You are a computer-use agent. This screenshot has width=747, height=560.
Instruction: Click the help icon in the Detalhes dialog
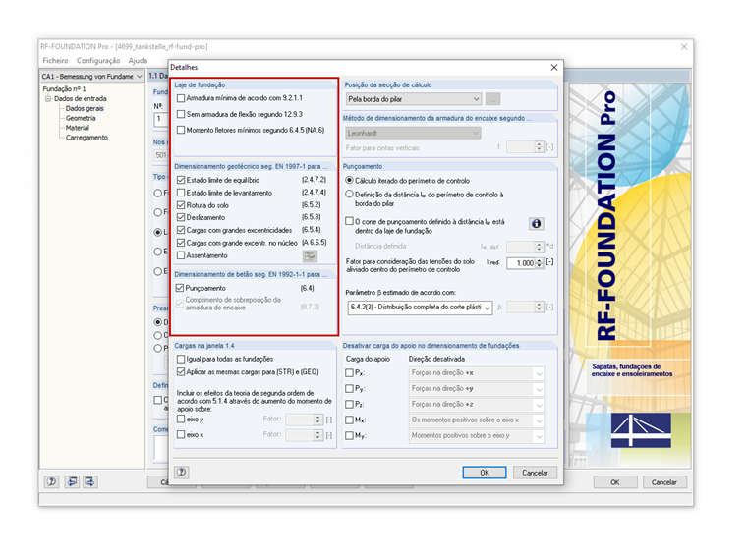click(182, 472)
